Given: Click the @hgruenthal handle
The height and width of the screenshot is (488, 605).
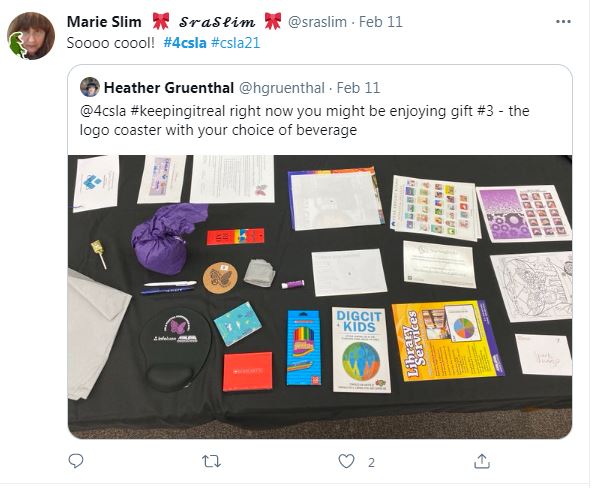Looking at the screenshot, I should (282, 88).
